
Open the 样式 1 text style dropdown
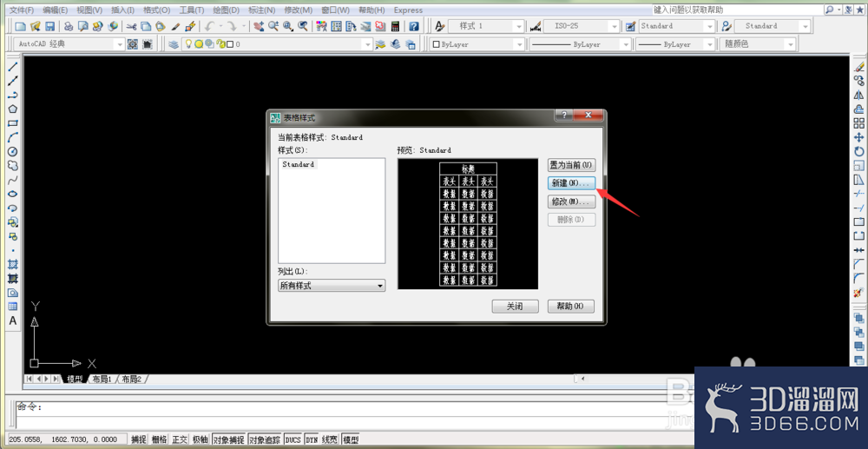(519, 26)
